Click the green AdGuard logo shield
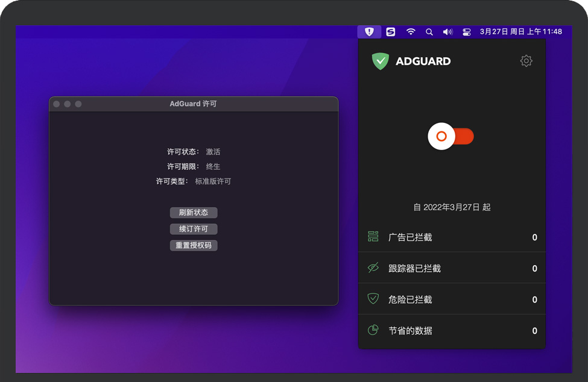The height and width of the screenshot is (382, 588). tap(380, 61)
